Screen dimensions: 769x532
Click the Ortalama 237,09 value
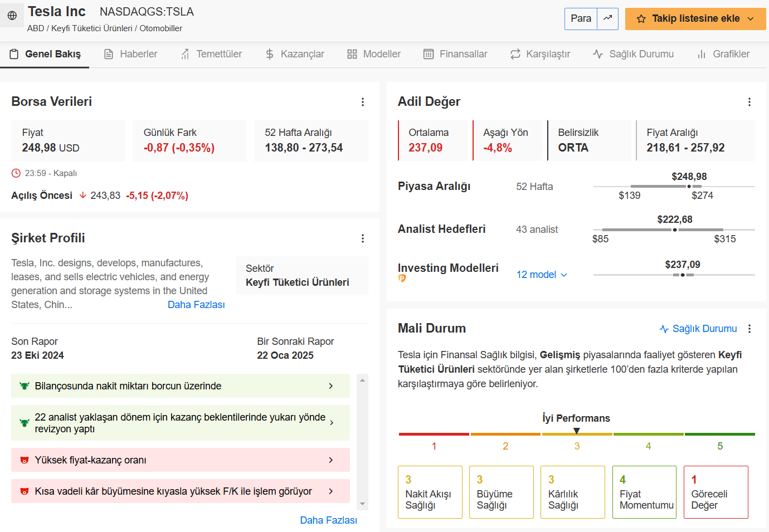[426, 148]
